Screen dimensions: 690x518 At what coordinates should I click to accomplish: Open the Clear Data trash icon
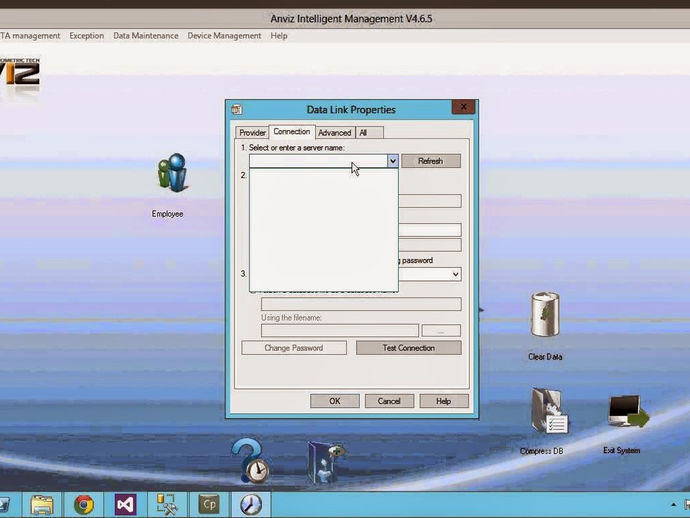tap(545, 314)
